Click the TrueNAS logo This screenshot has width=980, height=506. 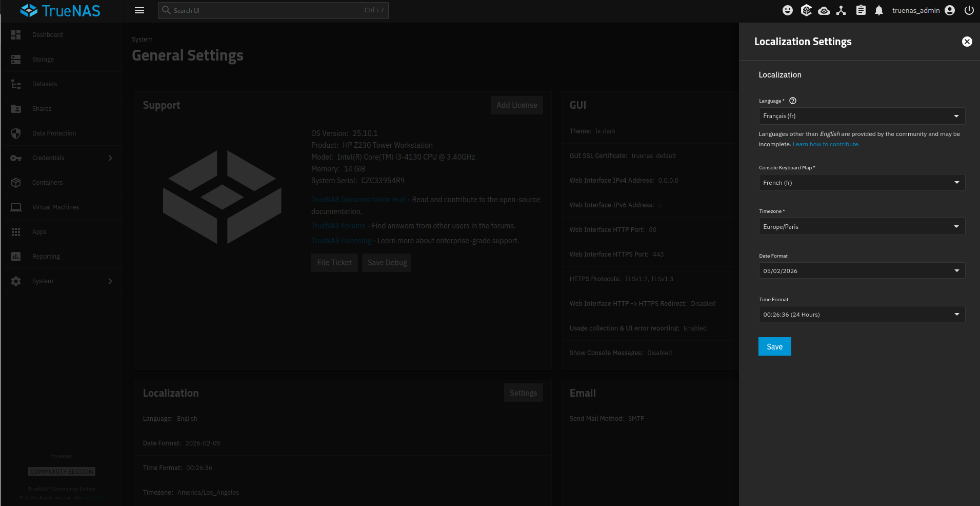click(61, 10)
